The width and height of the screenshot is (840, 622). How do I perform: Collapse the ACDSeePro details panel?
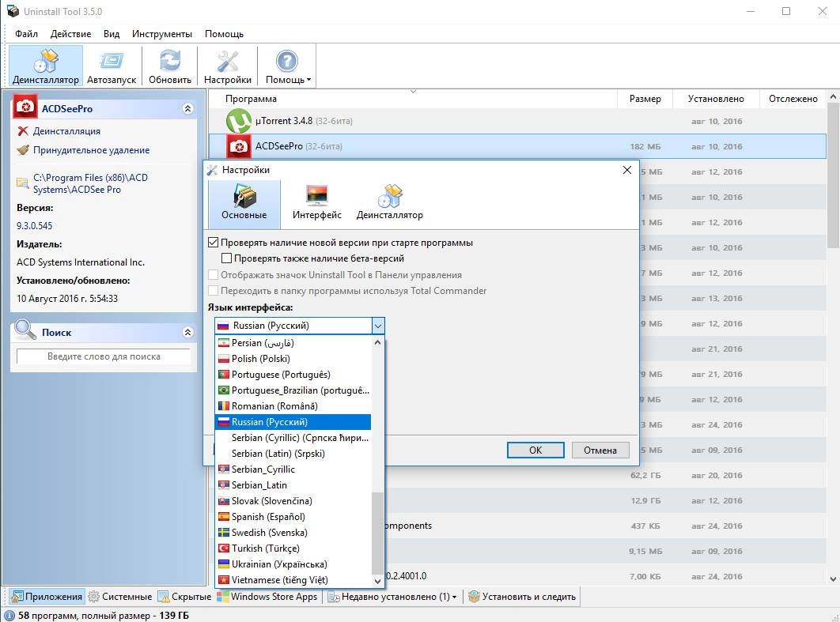187,108
